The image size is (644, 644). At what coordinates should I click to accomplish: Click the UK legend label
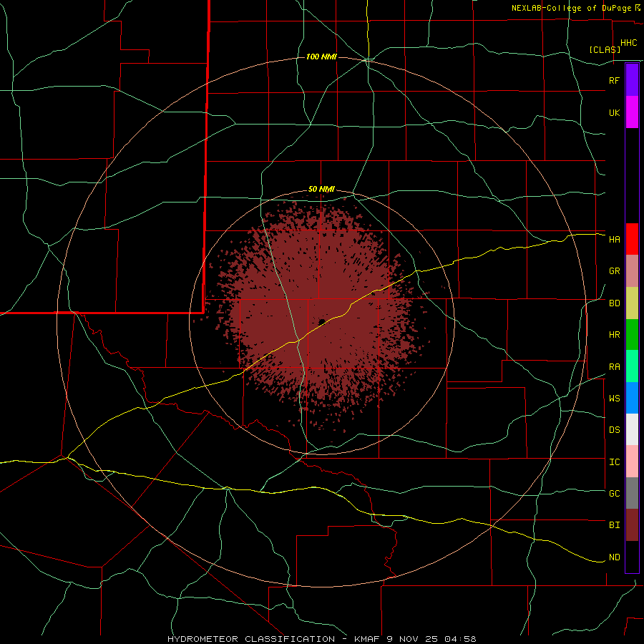pyautogui.click(x=614, y=112)
